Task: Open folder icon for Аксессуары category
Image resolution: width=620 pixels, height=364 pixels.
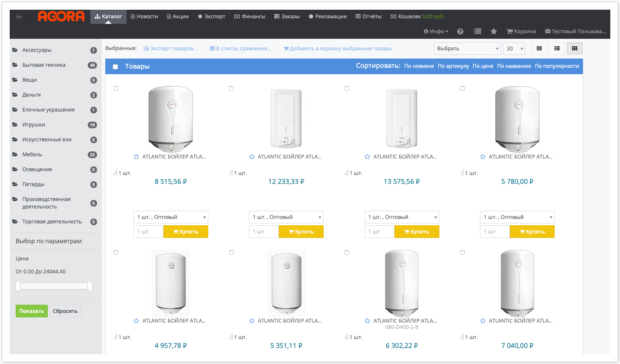Action: (15, 50)
